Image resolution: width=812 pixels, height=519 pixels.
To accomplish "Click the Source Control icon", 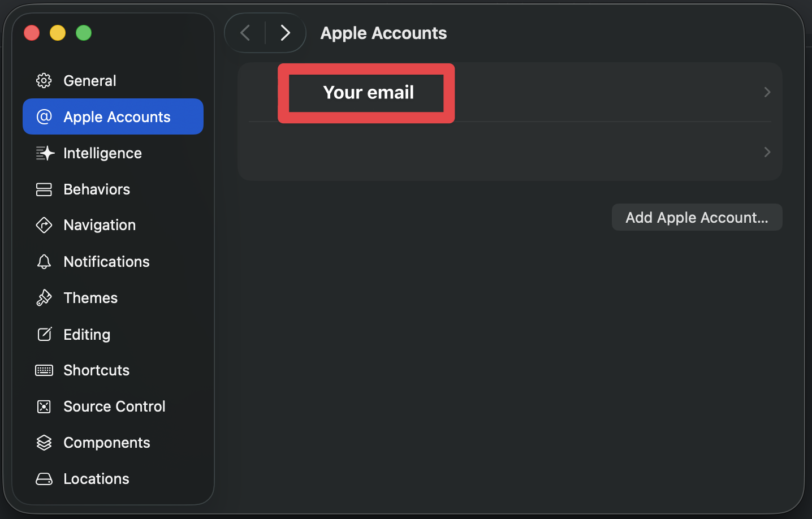I will click(x=44, y=406).
